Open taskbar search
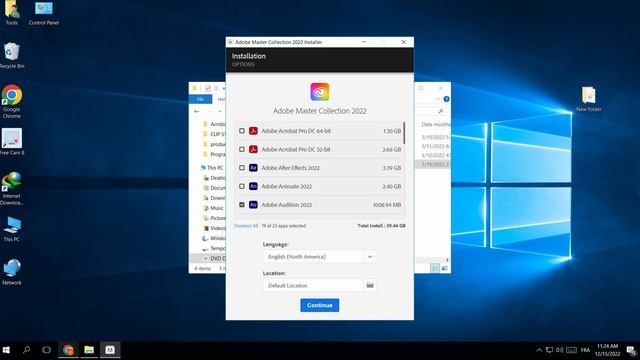Screen dimensions: 640x360 (27, 350)
